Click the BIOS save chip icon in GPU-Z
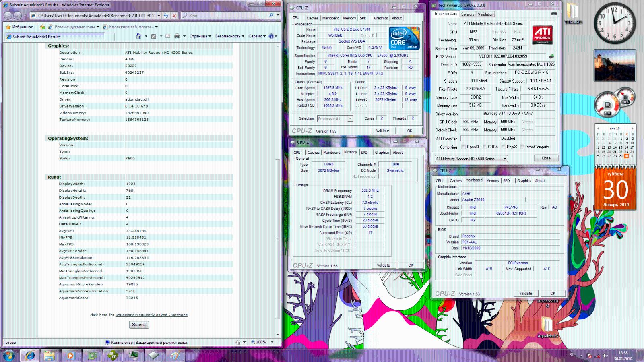 [551, 56]
